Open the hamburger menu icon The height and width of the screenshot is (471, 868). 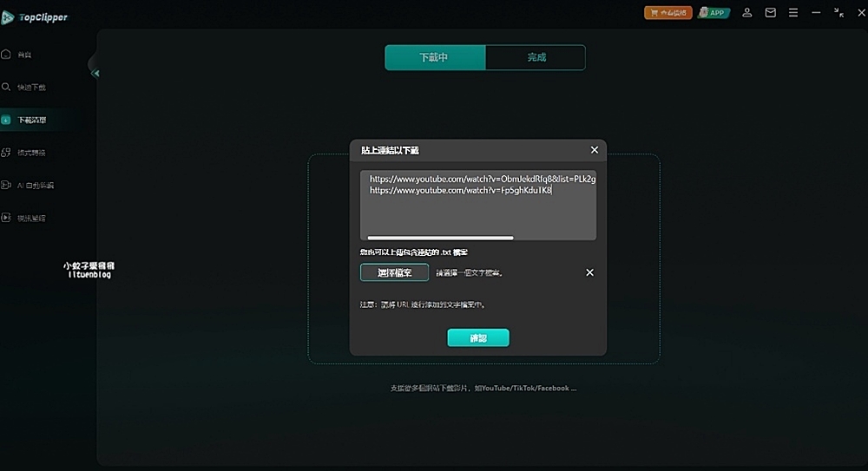[x=793, y=12]
